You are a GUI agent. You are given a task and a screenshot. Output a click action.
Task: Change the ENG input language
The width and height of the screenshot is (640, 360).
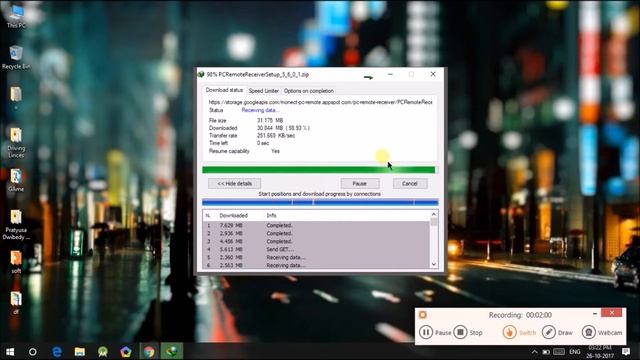[x=575, y=351]
